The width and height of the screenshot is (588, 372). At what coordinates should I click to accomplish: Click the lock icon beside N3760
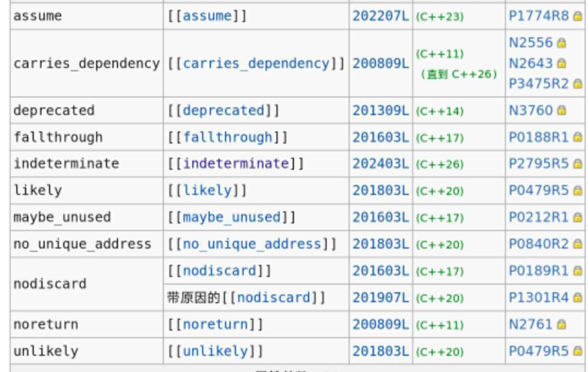coord(561,111)
